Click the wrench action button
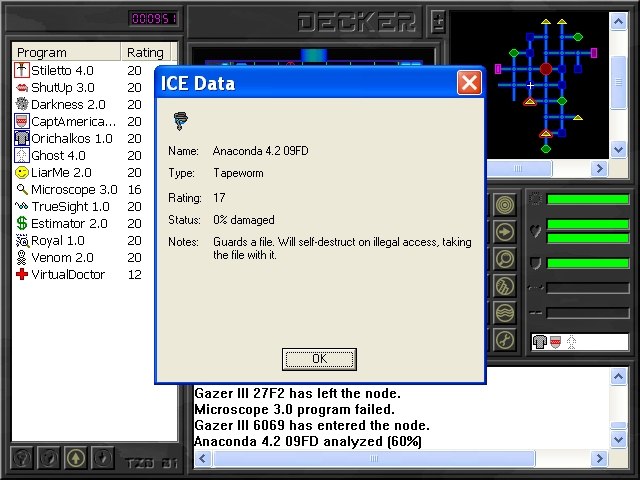This screenshot has height=480, width=640. [x=505, y=340]
